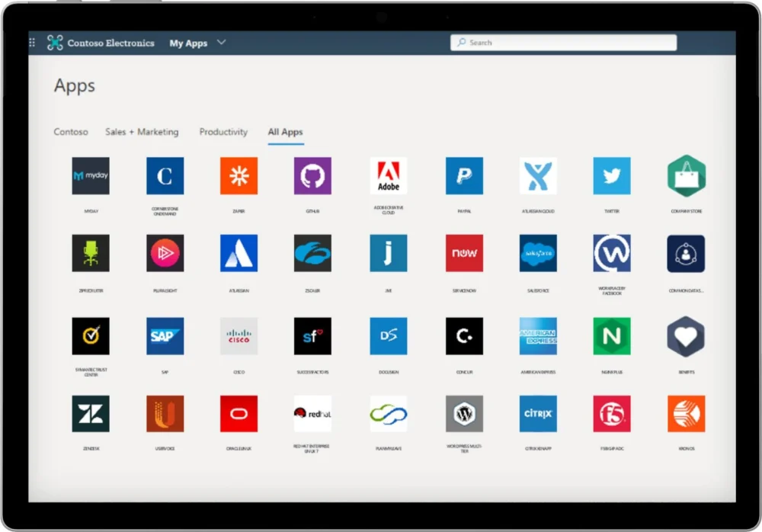Viewport: 762px width, 532px height.
Task: Open the GitHub app tile
Action: [312, 176]
